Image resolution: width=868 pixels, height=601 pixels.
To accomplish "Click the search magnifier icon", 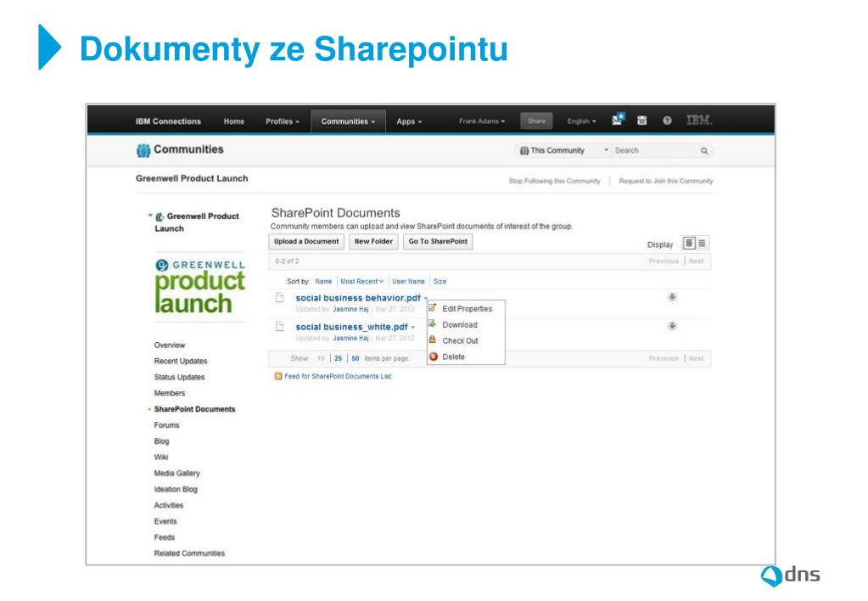I will (704, 150).
